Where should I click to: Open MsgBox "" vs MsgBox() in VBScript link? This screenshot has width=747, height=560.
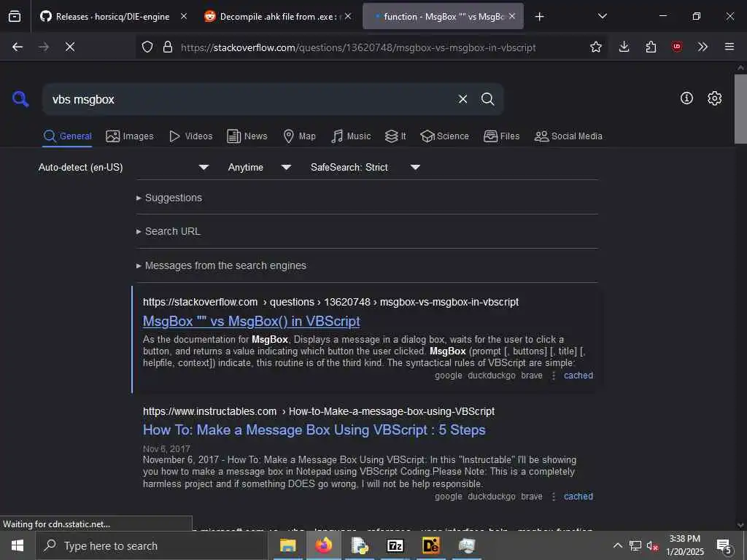pos(252,321)
